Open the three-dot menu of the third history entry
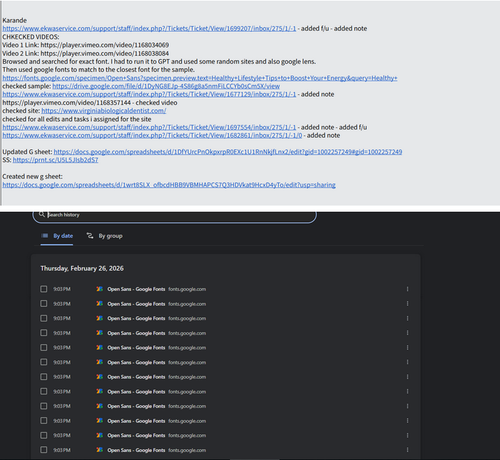Screen dimensions: 500x460 click(407, 318)
